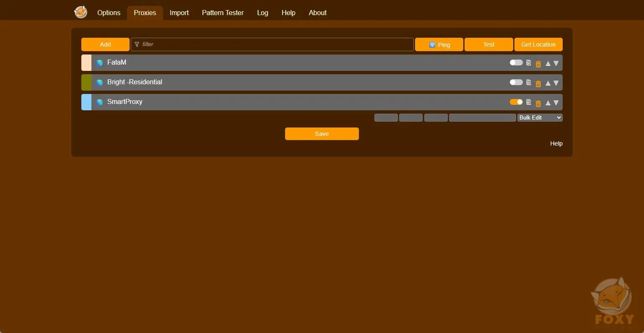Open the Help tab in the navigation bar
This screenshot has height=333, width=644.
coord(288,13)
